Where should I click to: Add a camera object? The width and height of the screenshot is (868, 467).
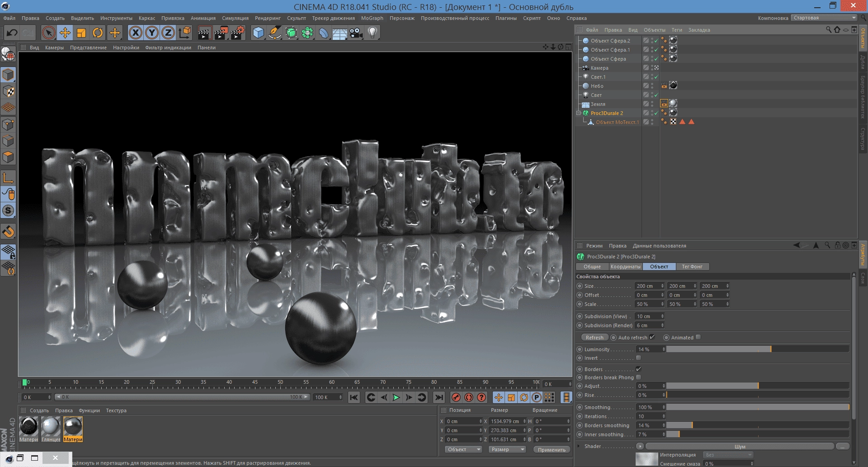point(356,33)
